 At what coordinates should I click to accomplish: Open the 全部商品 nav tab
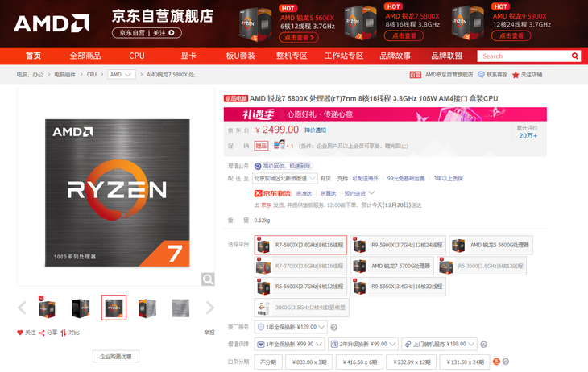click(x=85, y=56)
